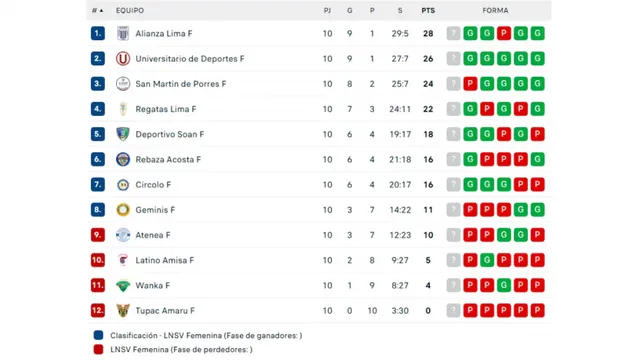This screenshot has height=360, width=640.
Task: Click the San Martin de Porres F crest
Action: [123, 84]
